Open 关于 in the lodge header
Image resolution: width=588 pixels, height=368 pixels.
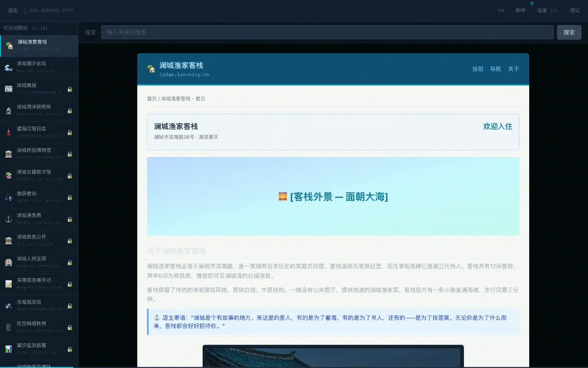pos(514,69)
